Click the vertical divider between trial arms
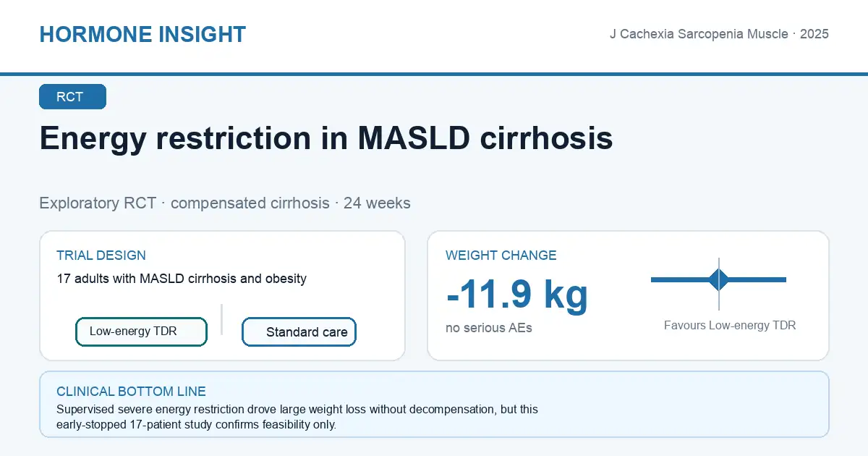 [x=221, y=319]
